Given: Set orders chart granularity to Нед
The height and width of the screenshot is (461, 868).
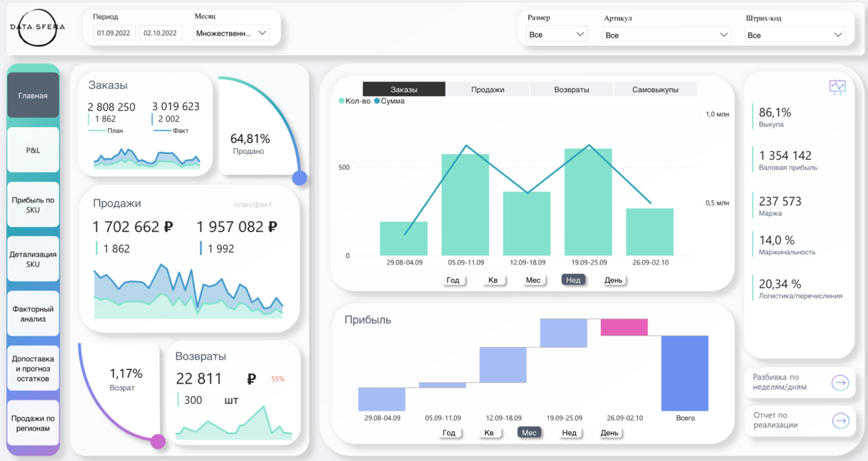Looking at the screenshot, I should 574,280.
